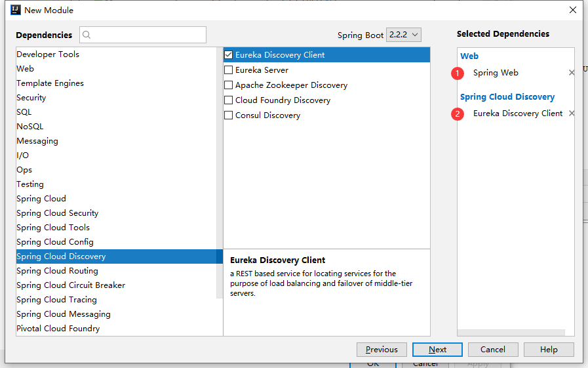Click the search magnifier icon in Dependencies
The image size is (588, 368).
tap(87, 35)
